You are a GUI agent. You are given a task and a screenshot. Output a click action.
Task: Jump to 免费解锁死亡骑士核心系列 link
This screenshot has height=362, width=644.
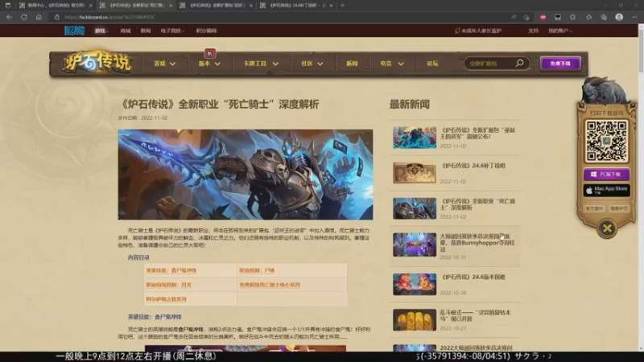[x=270, y=285]
